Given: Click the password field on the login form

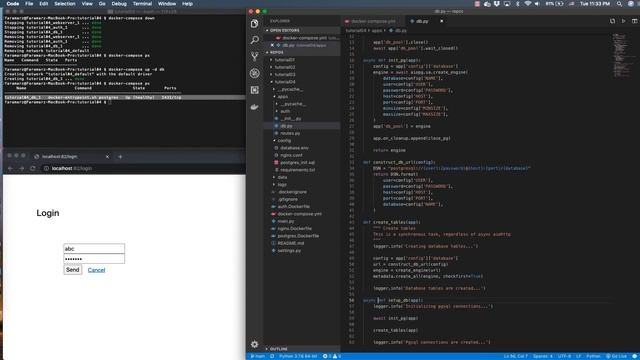Looking at the screenshot, I should [x=94, y=259].
